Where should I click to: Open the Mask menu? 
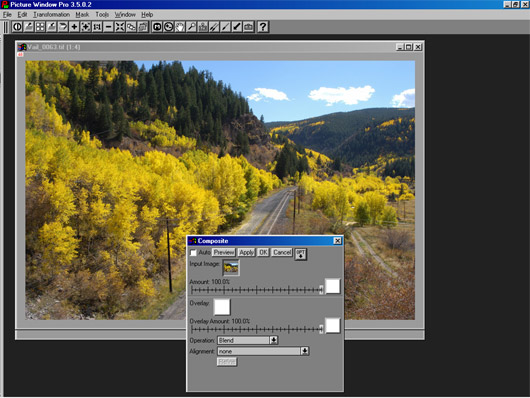pos(82,15)
